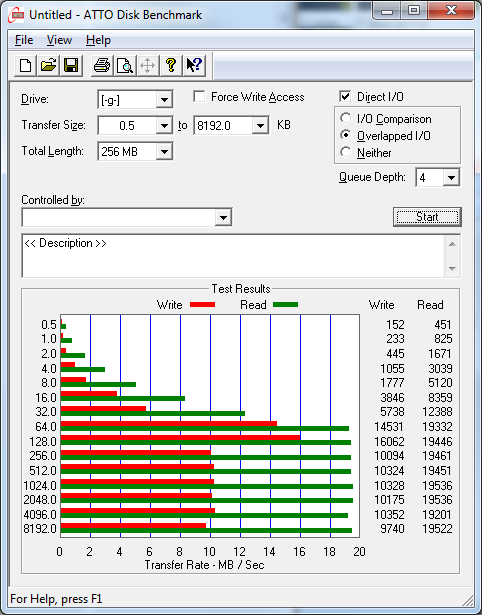Viewport: 482px width, 615px height.
Task: Uncheck the Direct I/O checkbox
Action: tap(345, 96)
